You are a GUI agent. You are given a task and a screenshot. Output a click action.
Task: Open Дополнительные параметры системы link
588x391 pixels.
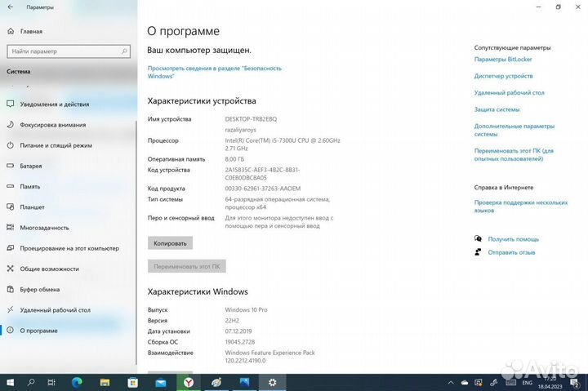[x=514, y=130]
